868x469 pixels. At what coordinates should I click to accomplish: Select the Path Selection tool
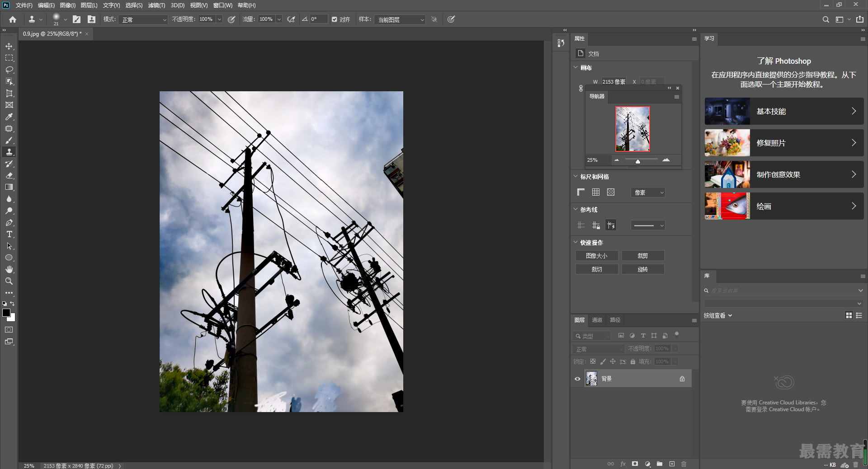click(9, 246)
